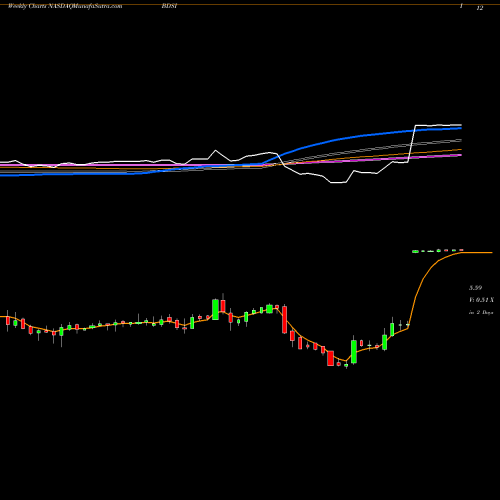500x500 pixels.
Task: Click the BDSI ticker label
Action: coord(169,6)
